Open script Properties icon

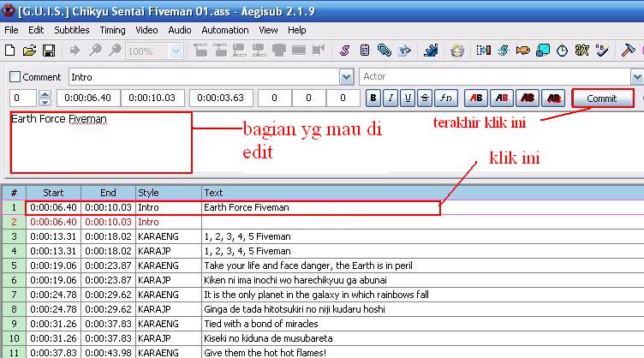point(364,51)
